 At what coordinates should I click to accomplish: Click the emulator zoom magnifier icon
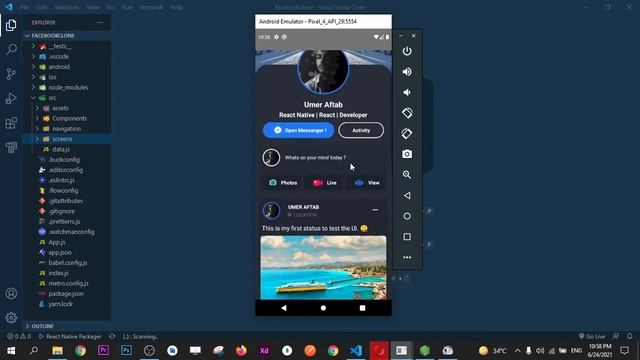(x=407, y=175)
